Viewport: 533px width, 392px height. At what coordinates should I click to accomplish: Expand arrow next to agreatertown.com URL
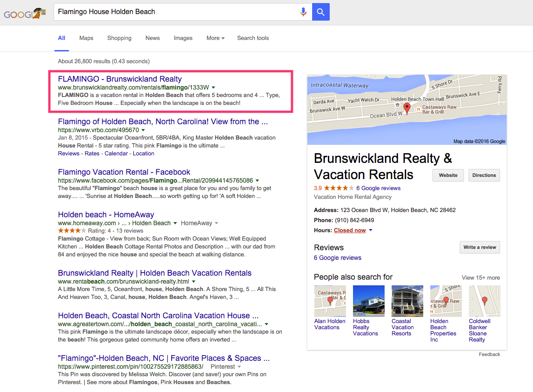click(266, 324)
